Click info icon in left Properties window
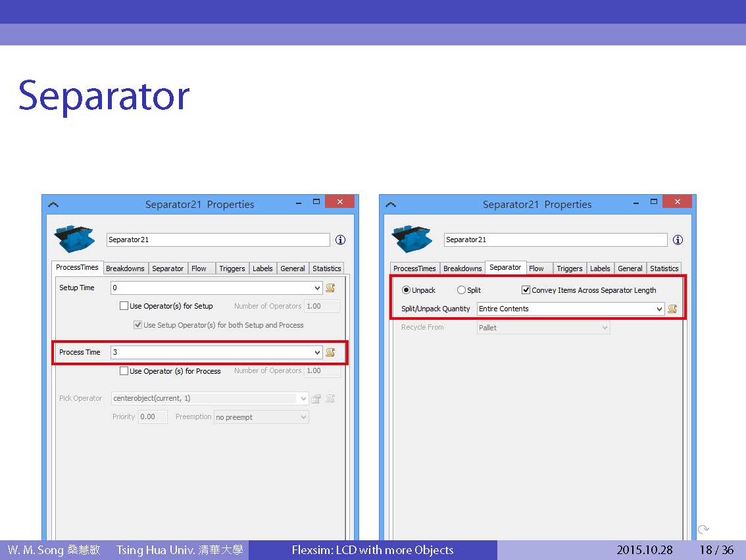The image size is (746, 560). 340,240
